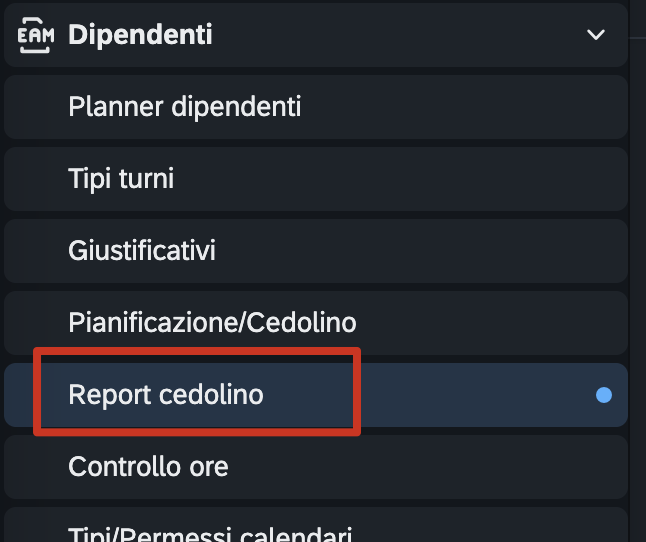Open Controllo ore
This screenshot has height=542, width=646.
[148, 466]
